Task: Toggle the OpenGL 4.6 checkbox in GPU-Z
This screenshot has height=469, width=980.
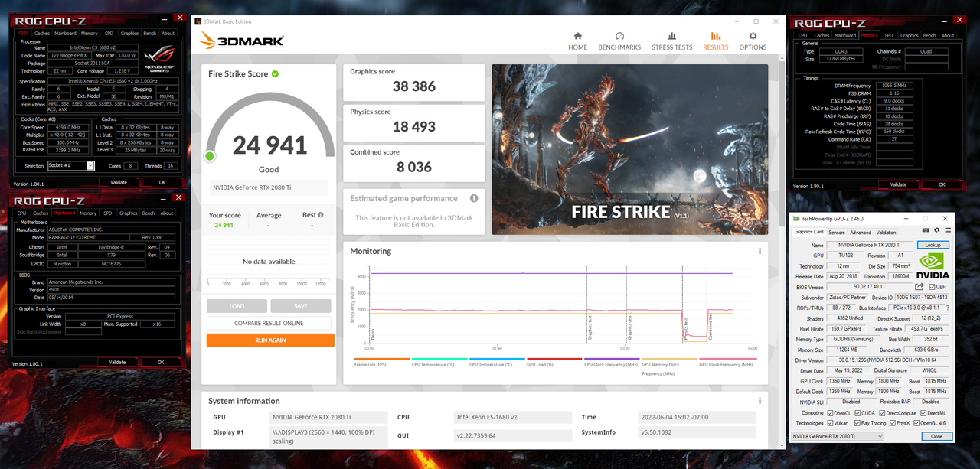Action: tap(916, 422)
